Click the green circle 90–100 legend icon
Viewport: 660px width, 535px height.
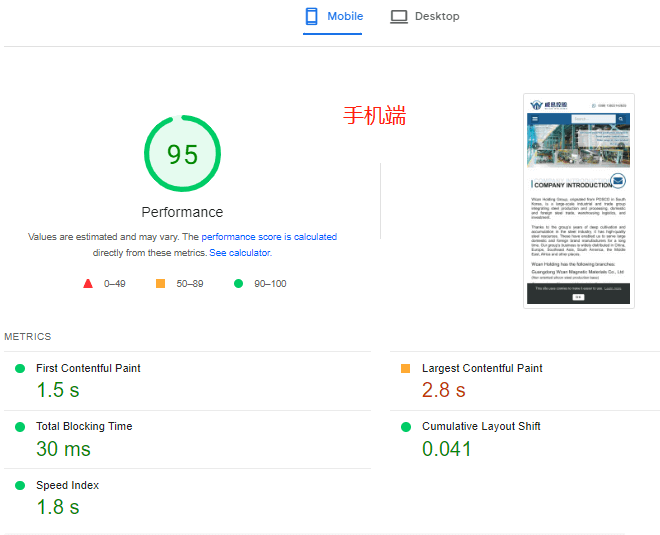click(x=238, y=284)
